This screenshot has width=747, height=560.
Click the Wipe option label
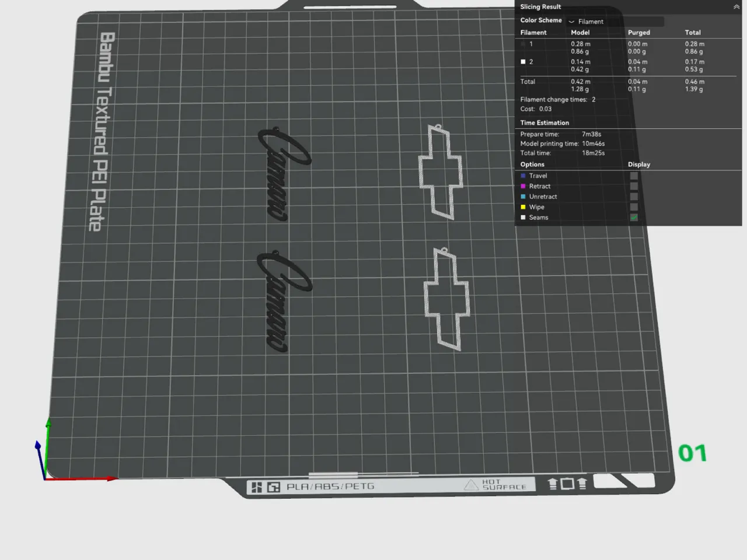click(536, 207)
